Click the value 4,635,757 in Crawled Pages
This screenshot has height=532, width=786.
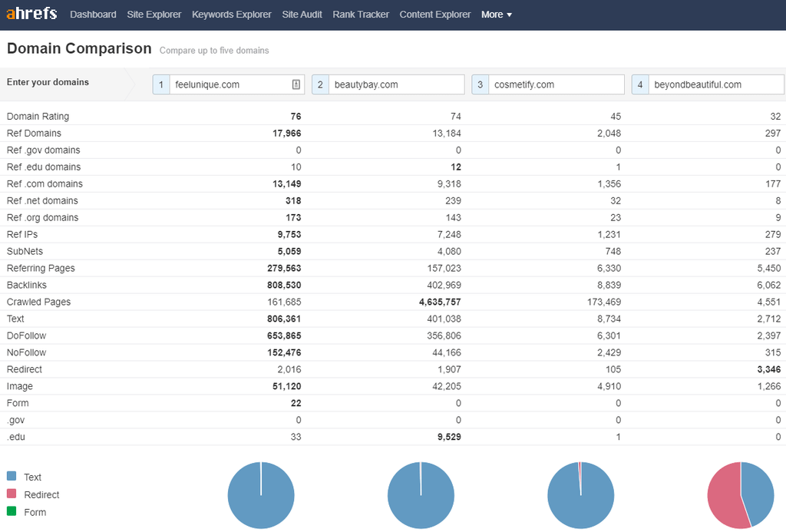440,302
